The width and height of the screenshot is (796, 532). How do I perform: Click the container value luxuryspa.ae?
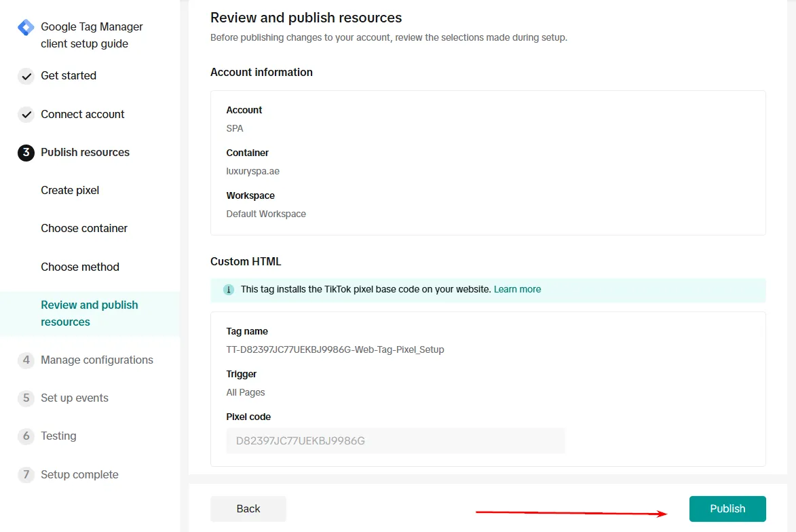click(253, 172)
